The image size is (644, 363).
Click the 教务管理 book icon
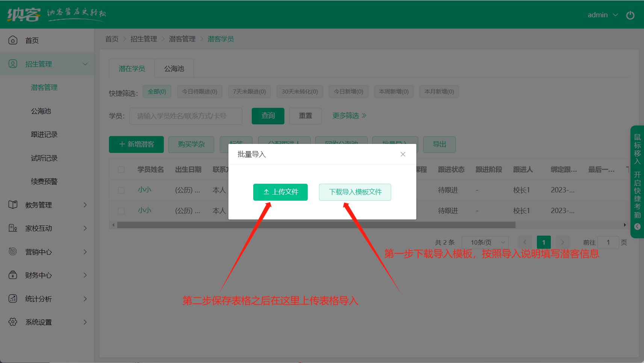pos(13,205)
